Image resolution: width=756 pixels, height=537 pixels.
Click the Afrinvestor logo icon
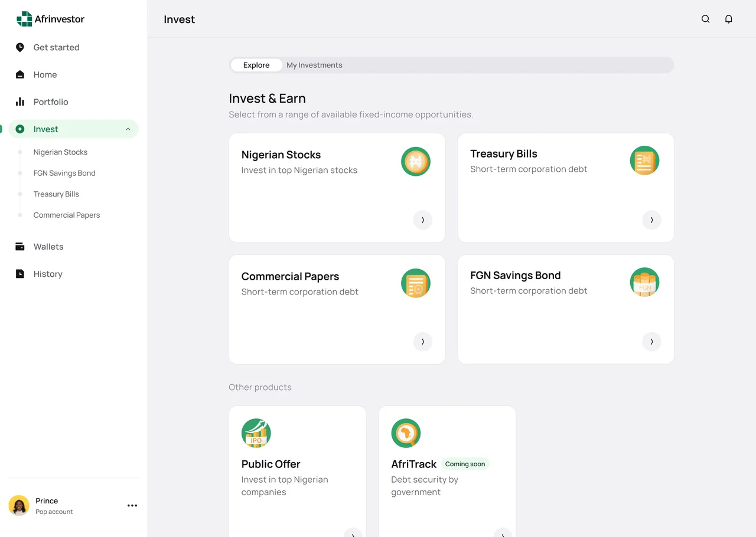pyautogui.click(x=24, y=19)
